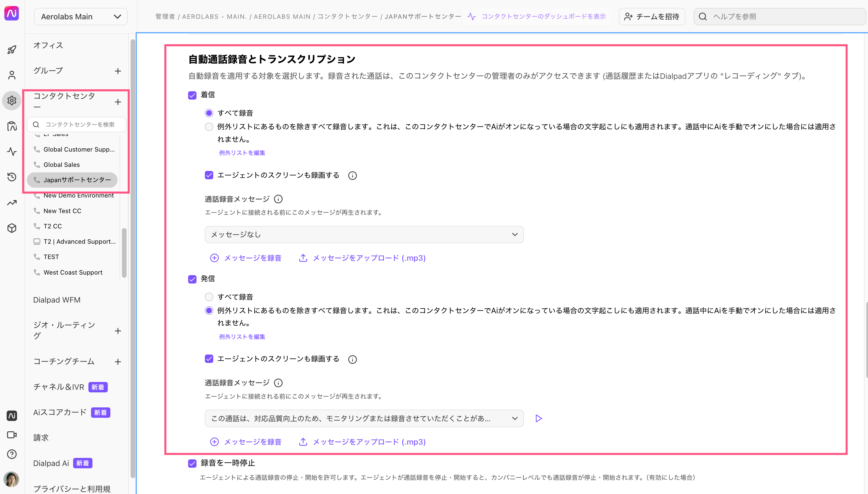868x494 pixels.
Task: Select T2 | Advanced Support contact center
Action: 75,242
